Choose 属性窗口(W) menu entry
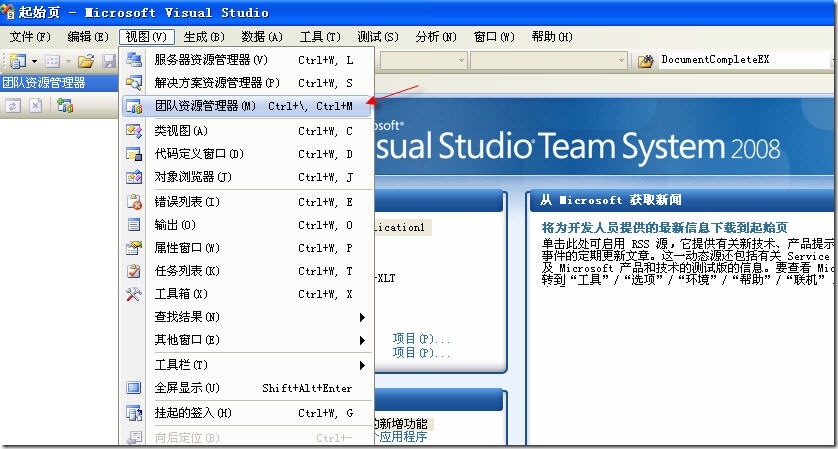Viewport: 838px width, 449px height. [x=246, y=247]
